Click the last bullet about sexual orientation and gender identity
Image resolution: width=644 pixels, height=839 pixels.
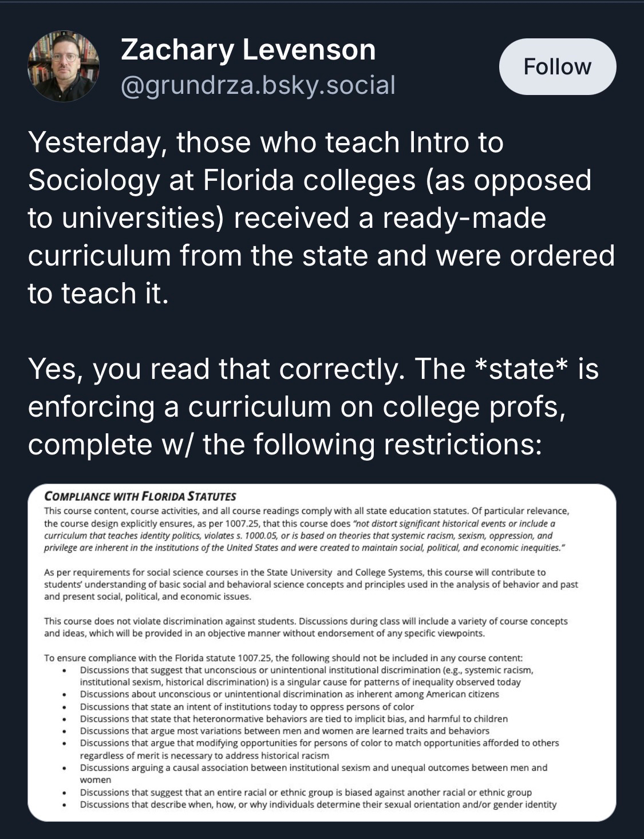[318, 805]
